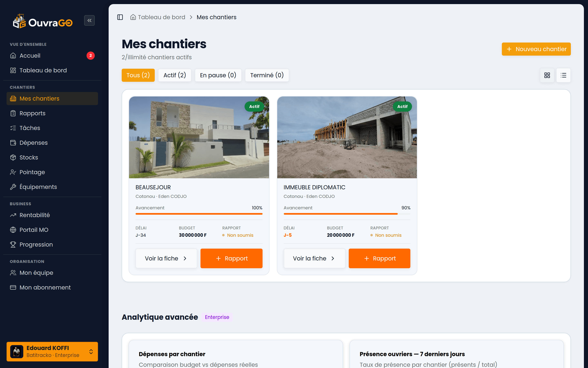
Task: Click Actif badge on BEAUSEJOUR card
Action: pos(254,107)
